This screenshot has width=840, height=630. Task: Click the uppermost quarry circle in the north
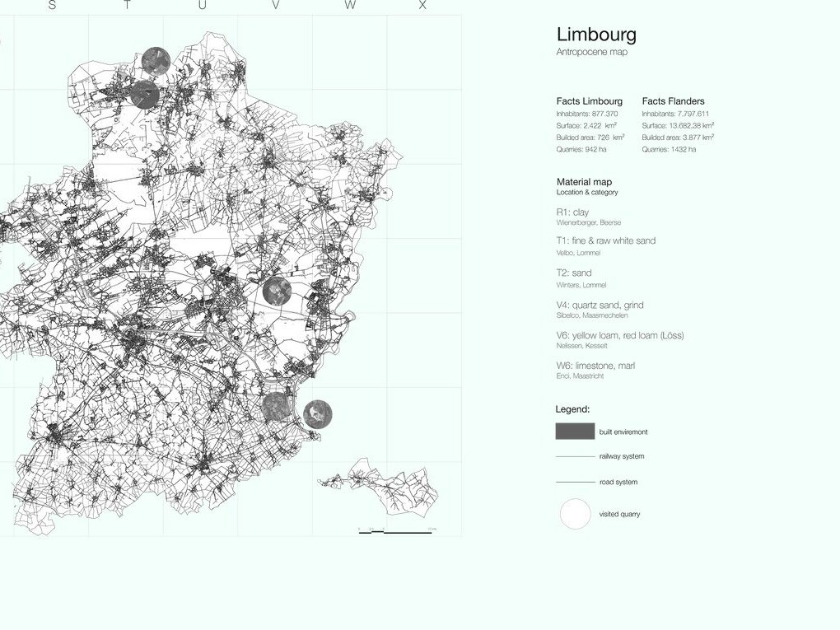tap(156, 61)
